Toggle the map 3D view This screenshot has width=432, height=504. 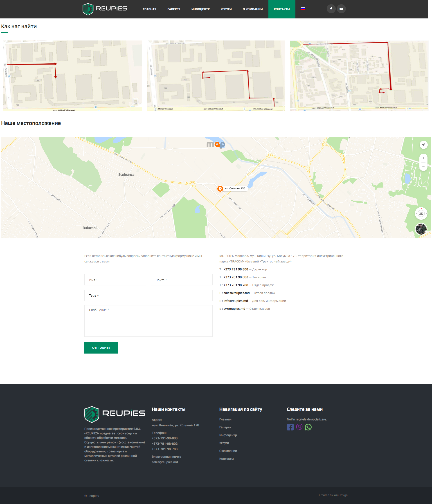(421, 214)
